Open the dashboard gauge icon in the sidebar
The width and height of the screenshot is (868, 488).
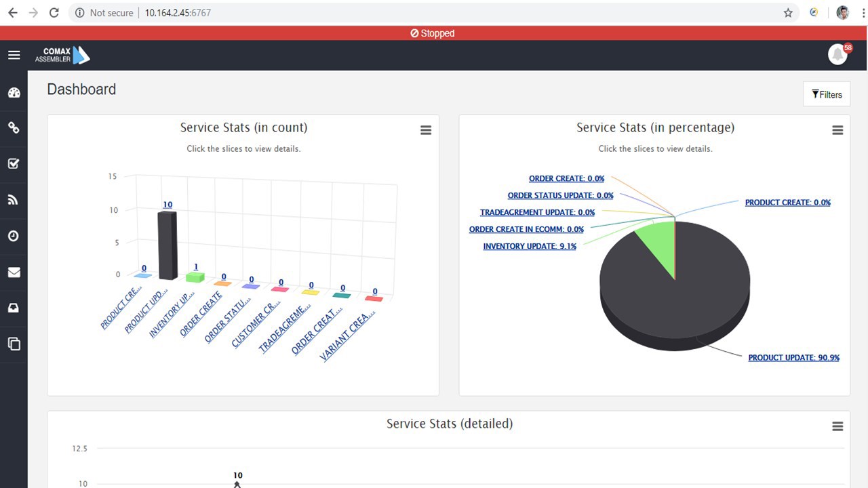pos(14,93)
